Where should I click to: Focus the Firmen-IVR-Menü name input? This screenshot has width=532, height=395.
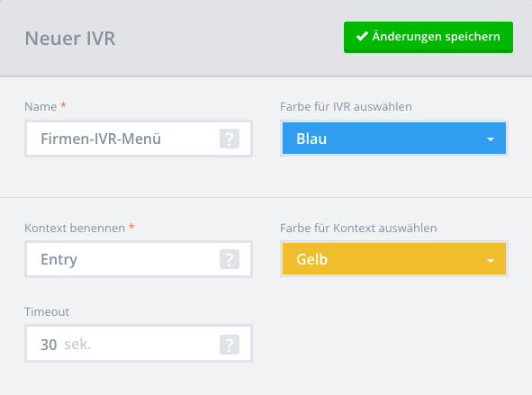[139, 139]
